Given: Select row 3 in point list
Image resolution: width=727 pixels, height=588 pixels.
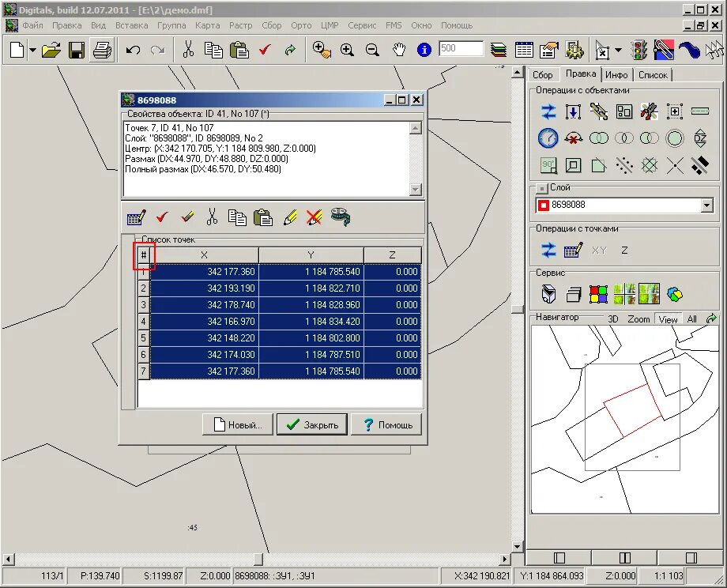Looking at the screenshot, I should tap(143, 304).
